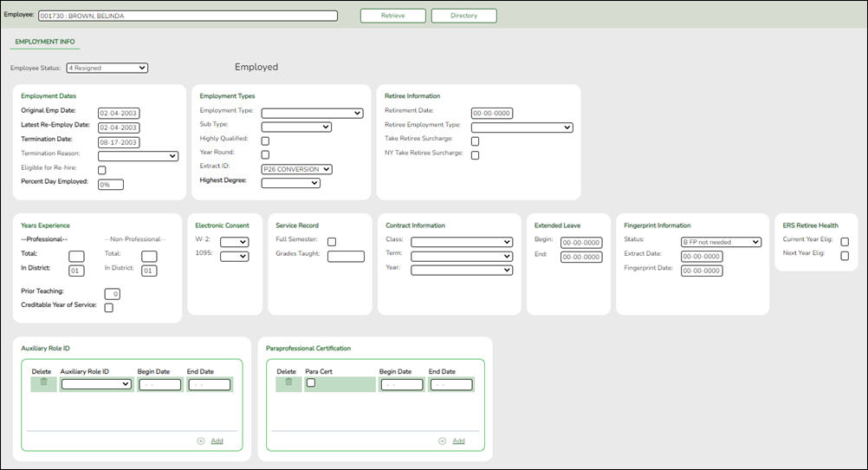Viewport: 868px width, 470px height.
Task: Click the Latest Re-Employ Date field
Action: pyautogui.click(x=119, y=127)
